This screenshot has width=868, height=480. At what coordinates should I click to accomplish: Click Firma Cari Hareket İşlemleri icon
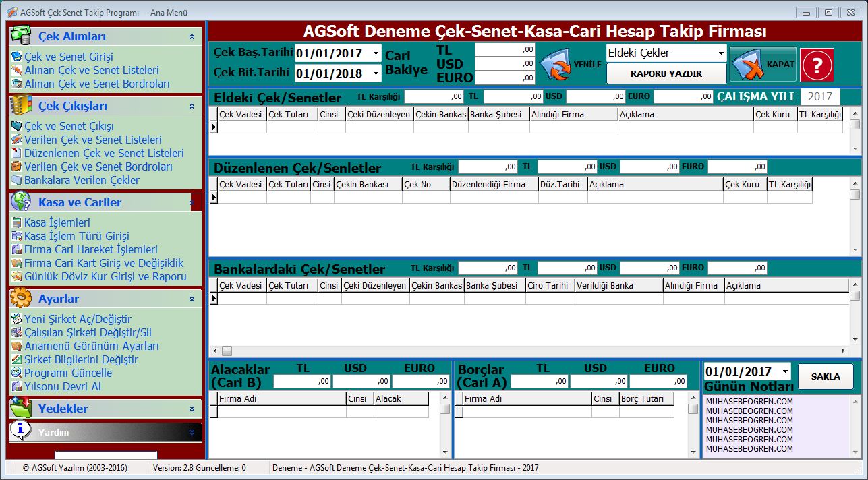click(17, 250)
